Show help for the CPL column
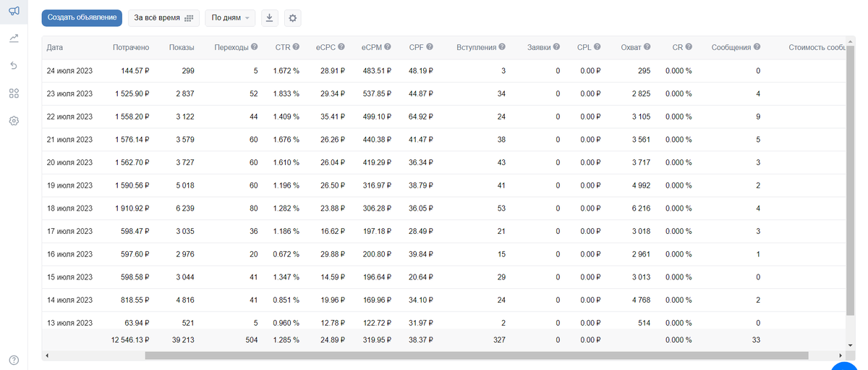868x370 pixels. pos(598,47)
